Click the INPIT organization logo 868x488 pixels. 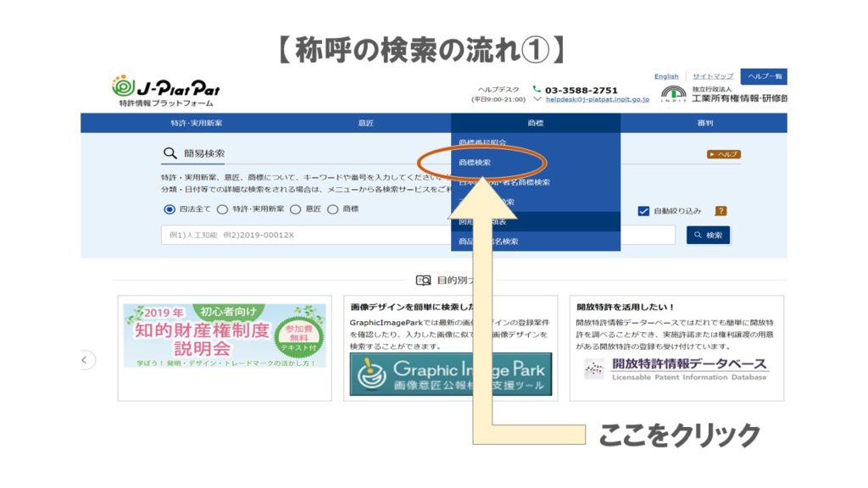(x=673, y=93)
